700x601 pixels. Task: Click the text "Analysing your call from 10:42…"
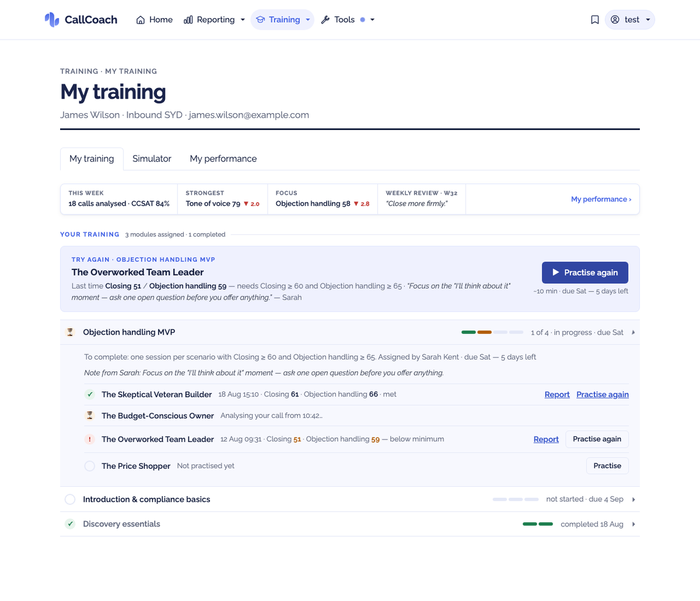(x=272, y=416)
